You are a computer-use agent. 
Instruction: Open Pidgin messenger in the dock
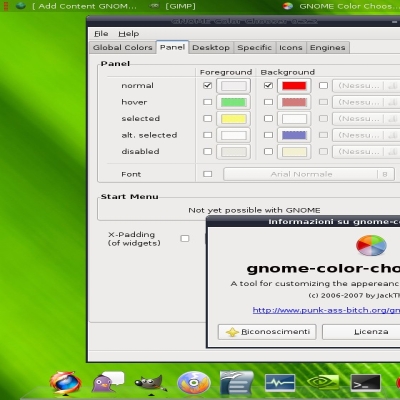click(107, 382)
